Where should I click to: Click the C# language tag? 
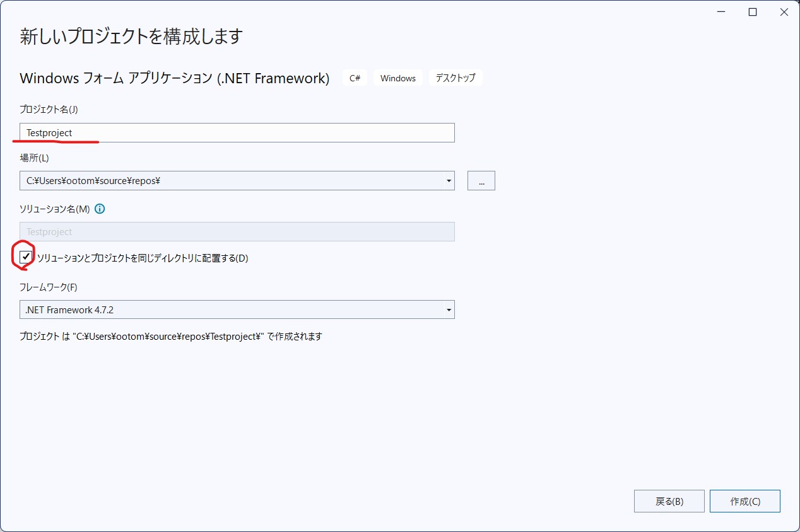[x=355, y=78]
